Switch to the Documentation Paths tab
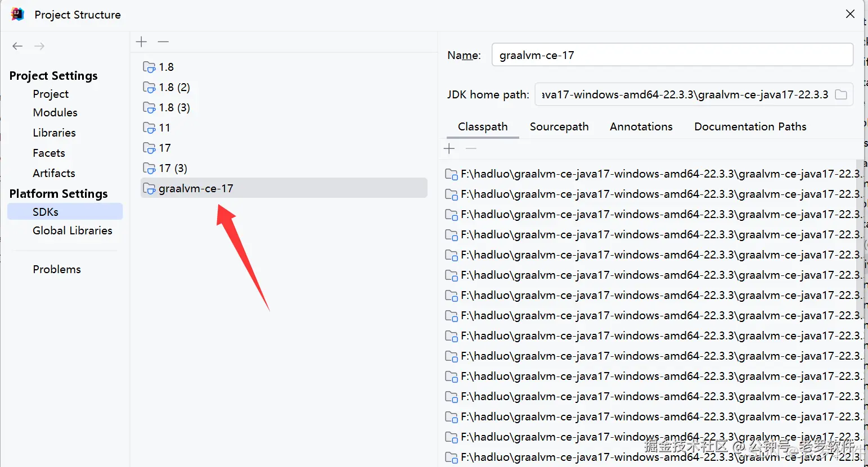Image resolution: width=868 pixels, height=467 pixels. tap(750, 126)
